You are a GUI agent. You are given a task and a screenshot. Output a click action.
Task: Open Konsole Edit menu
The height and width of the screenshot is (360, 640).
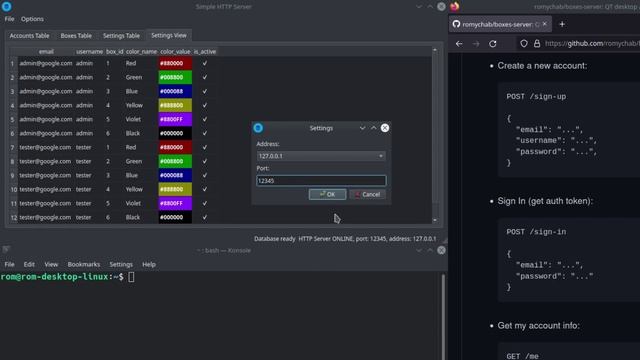pos(29,264)
